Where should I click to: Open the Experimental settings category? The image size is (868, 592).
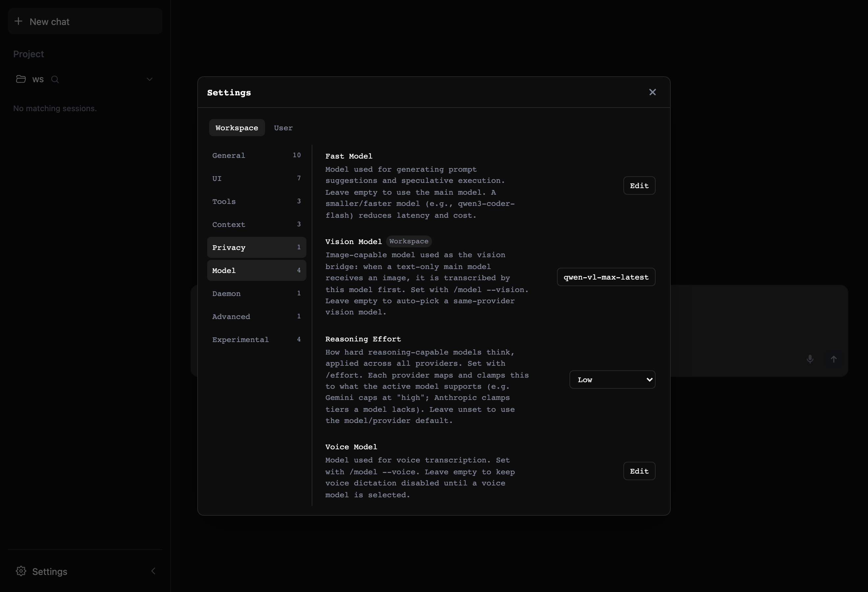pyautogui.click(x=256, y=339)
